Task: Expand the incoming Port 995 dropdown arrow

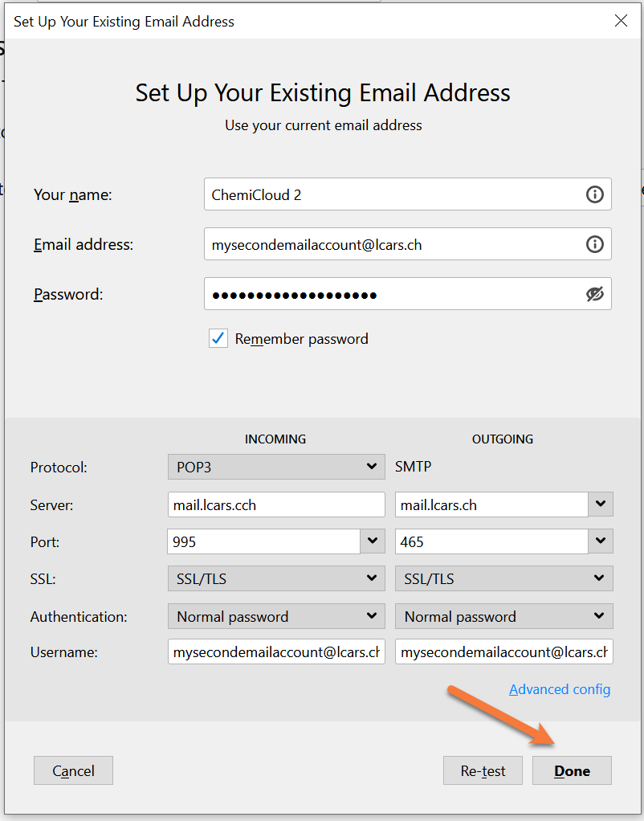Action: coord(373,541)
